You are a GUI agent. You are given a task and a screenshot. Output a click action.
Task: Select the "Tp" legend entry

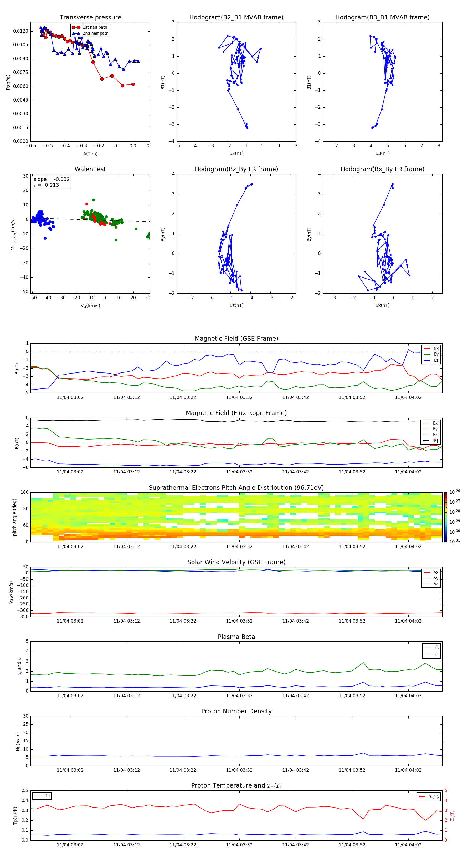coord(42,796)
